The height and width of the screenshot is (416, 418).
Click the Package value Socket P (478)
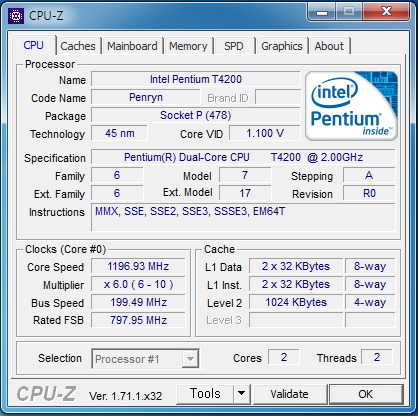pyautogui.click(x=196, y=115)
